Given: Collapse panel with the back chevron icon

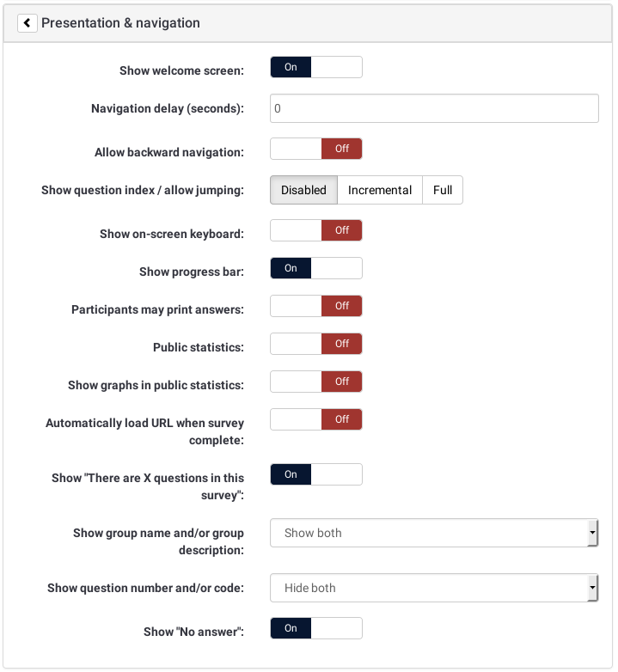Looking at the screenshot, I should tap(28, 23).
